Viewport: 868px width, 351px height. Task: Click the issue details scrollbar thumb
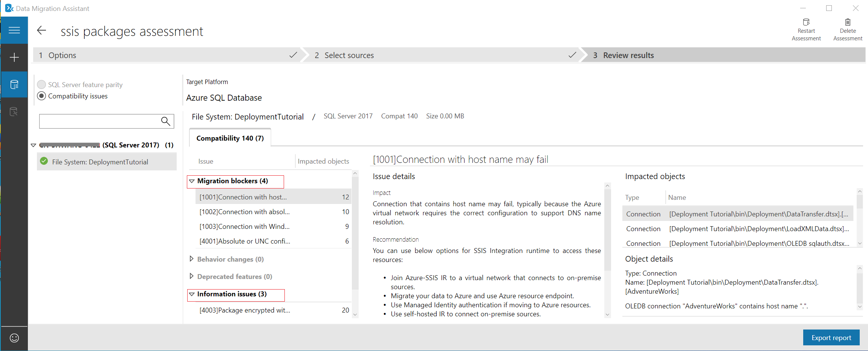(607, 230)
